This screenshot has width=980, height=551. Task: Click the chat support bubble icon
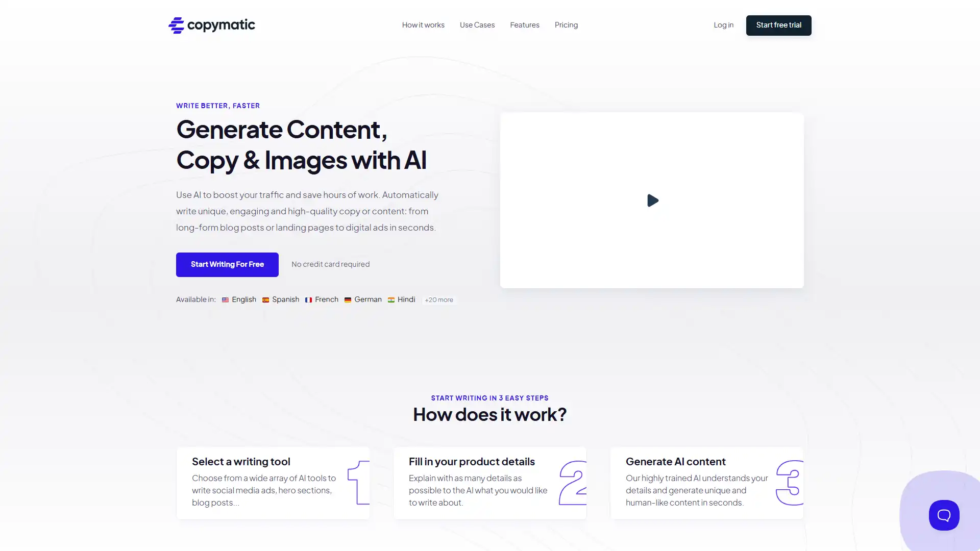943,515
